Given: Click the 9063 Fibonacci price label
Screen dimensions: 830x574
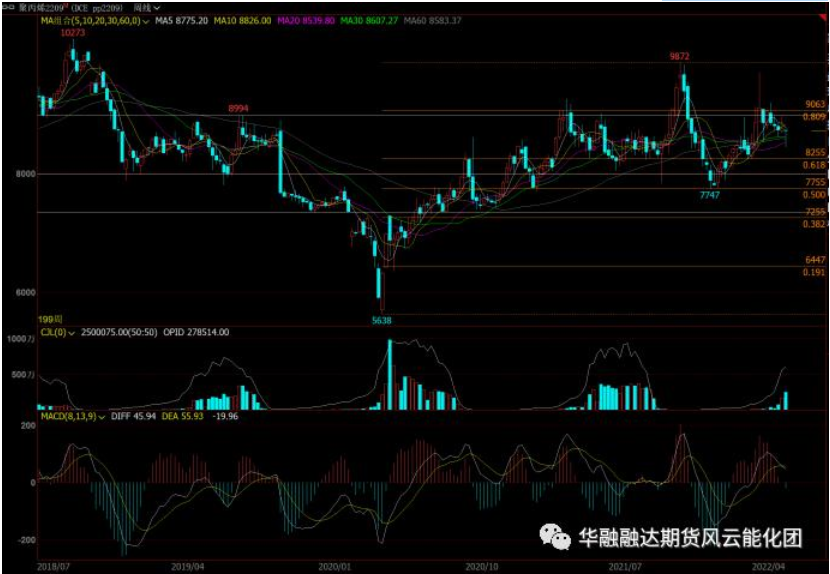Looking at the screenshot, I should click(x=815, y=104).
